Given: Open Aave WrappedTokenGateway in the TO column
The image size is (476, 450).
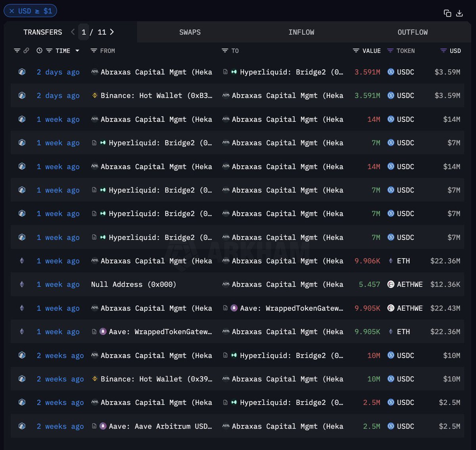Looking at the screenshot, I should [292, 308].
